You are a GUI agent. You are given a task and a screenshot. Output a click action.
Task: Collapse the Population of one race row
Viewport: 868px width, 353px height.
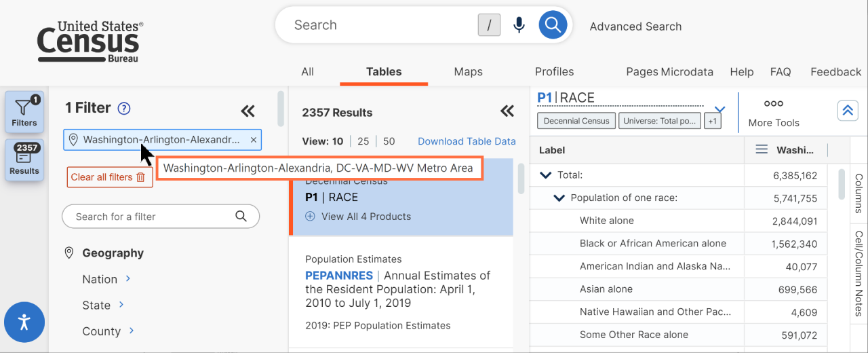(559, 198)
